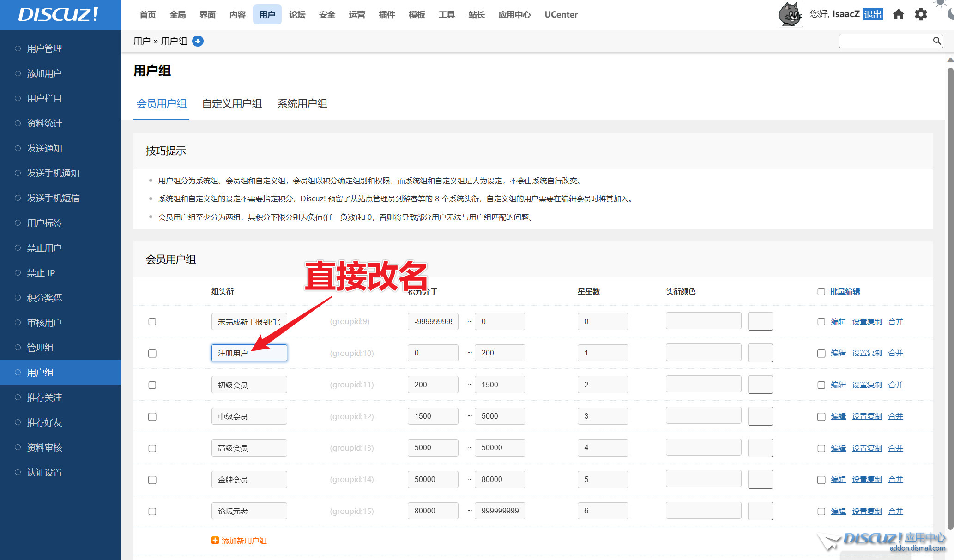The image size is (954, 560).
Task: Open the site homepage via the home icon
Action: pos(898,14)
